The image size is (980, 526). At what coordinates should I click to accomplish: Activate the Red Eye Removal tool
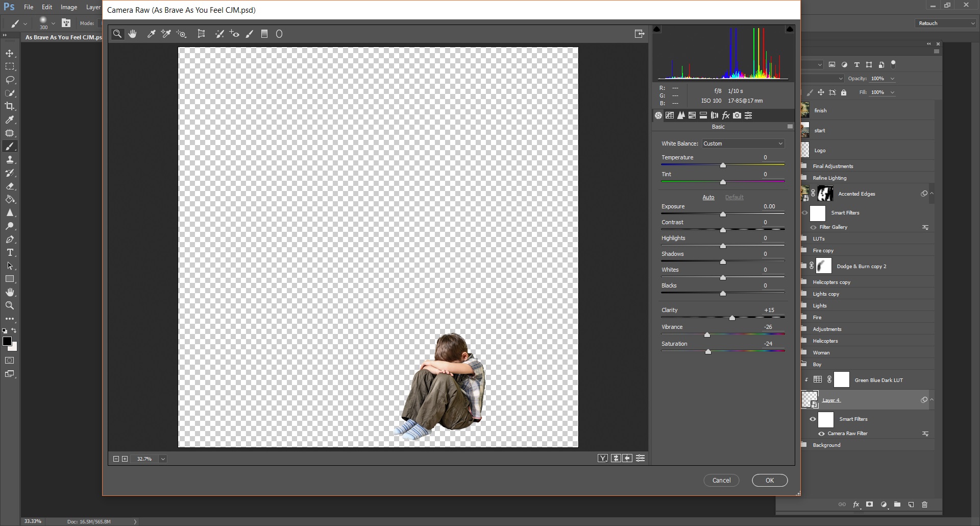click(x=234, y=34)
